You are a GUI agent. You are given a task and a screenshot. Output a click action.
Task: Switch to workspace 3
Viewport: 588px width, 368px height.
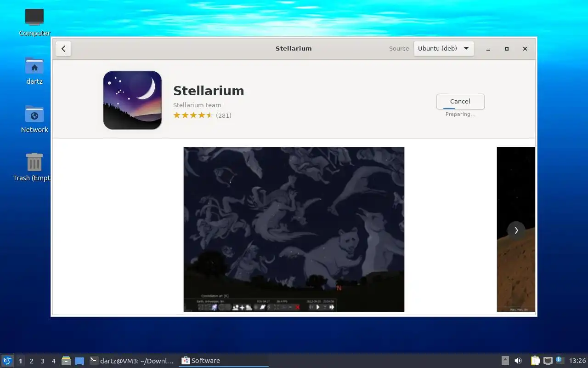tap(42, 361)
